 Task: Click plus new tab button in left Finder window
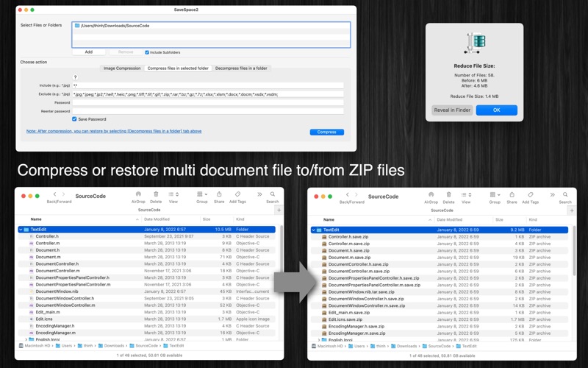click(x=279, y=210)
